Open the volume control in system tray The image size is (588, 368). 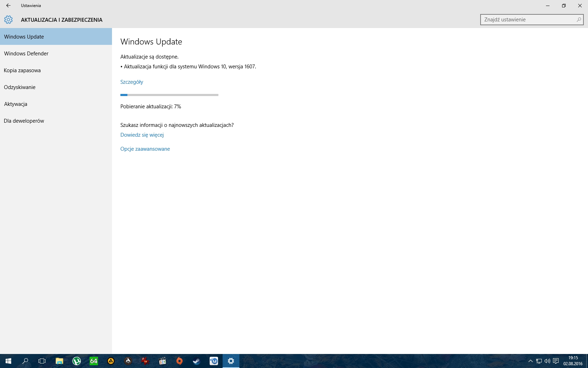[x=547, y=361]
